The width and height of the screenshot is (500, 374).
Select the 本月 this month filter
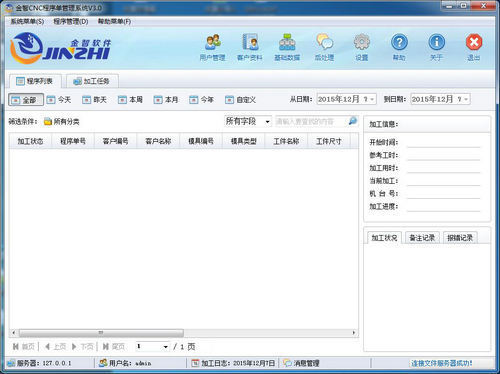pyautogui.click(x=166, y=100)
